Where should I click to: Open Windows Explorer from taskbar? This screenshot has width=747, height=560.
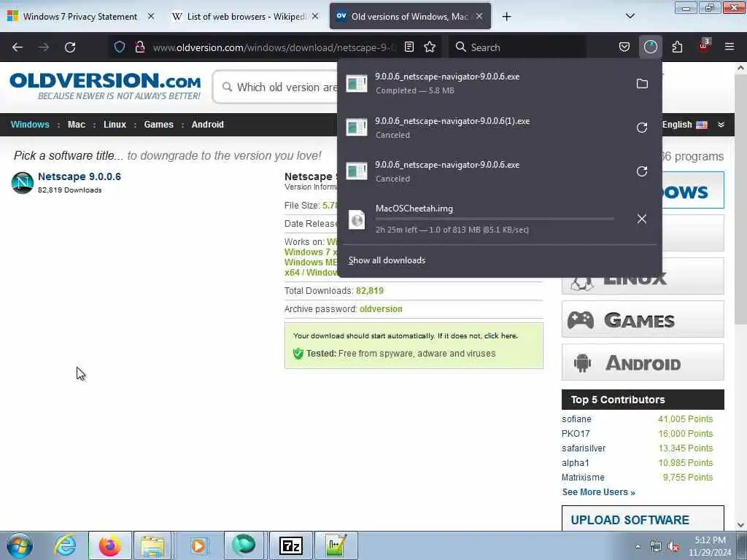[x=152, y=545]
